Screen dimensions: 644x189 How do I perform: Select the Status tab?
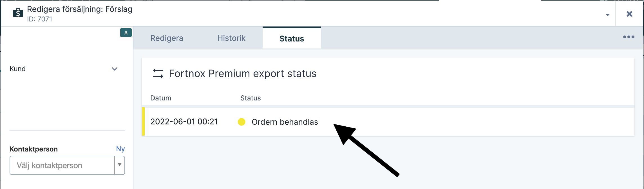point(292,38)
